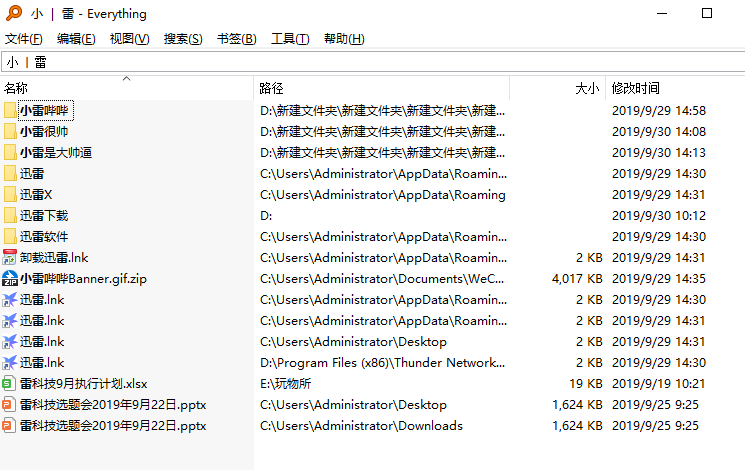The width and height of the screenshot is (745, 470).
Task: Click the 卸载迅雷.lnk shortcut icon
Action: point(10,258)
